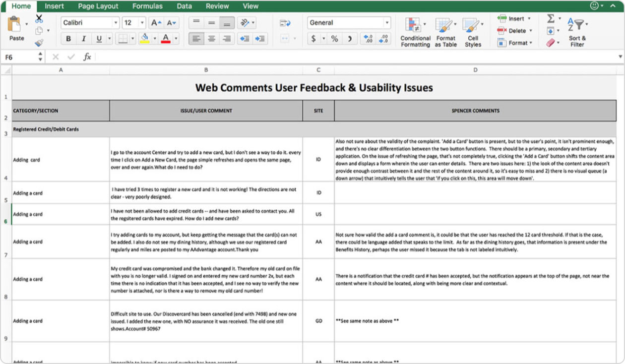Click the Format as Table icon
Image resolution: width=625 pixels, height=364 pixels.
coord(445,33)
